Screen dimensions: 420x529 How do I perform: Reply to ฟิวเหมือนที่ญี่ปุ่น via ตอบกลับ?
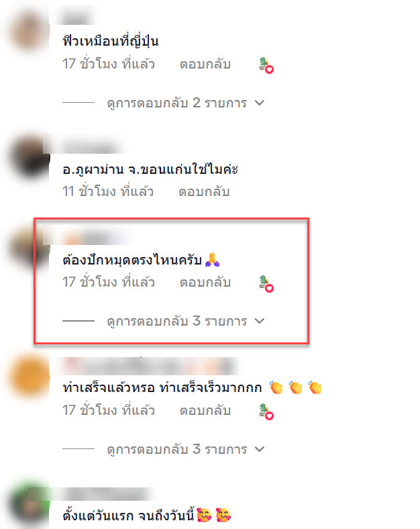tap(205, 64)
